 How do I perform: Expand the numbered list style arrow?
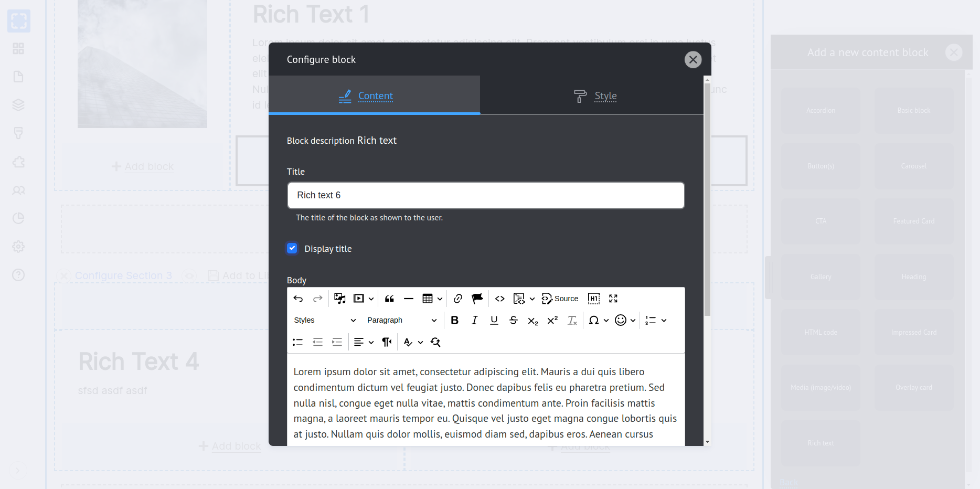click(664, 320)
